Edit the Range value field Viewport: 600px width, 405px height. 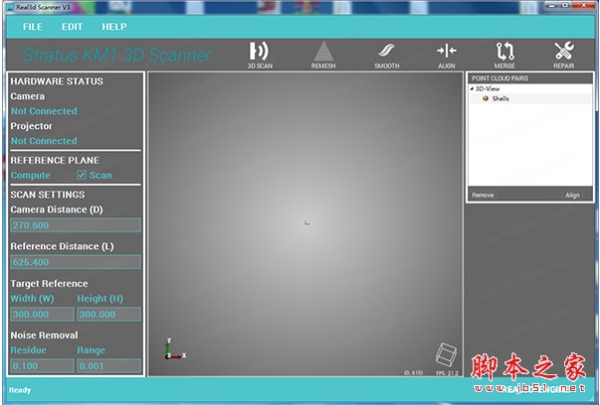coord(109,366)
